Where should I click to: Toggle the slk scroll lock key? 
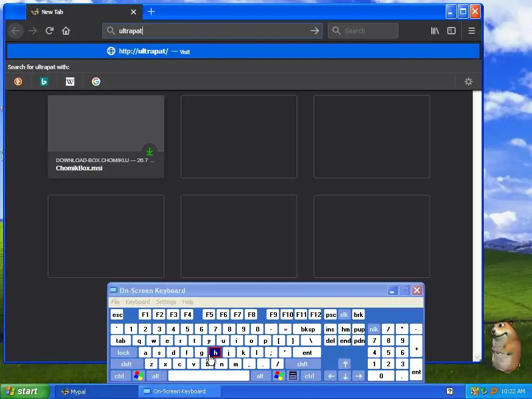[344, 314]
